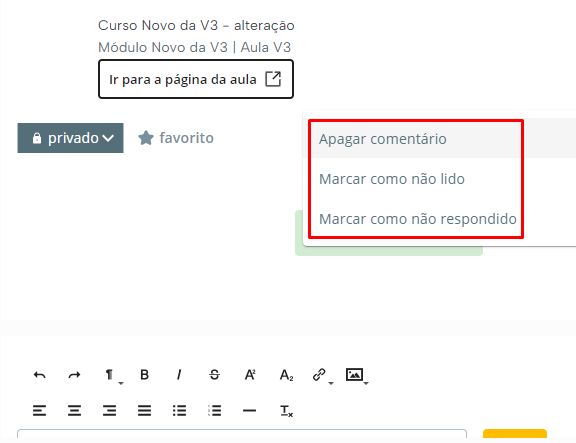Image resolution: width=576 pixels, height=443 pixels.
Task: Insert a horizontal line
Action: [249, 410]
